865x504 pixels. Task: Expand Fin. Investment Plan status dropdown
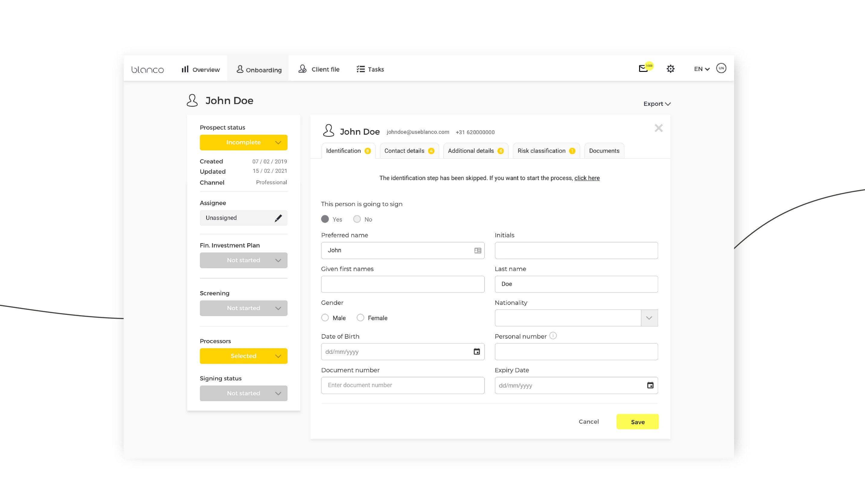[243, 260]
